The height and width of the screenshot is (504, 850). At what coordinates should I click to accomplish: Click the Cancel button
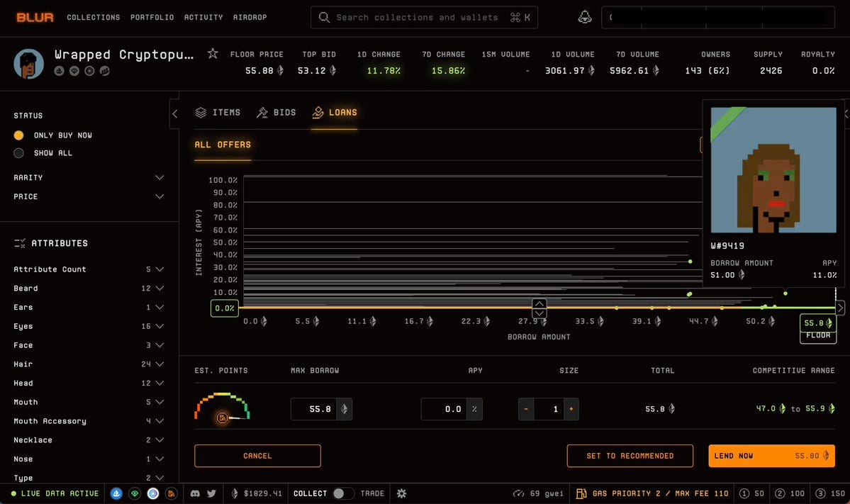tap(257, 456)
